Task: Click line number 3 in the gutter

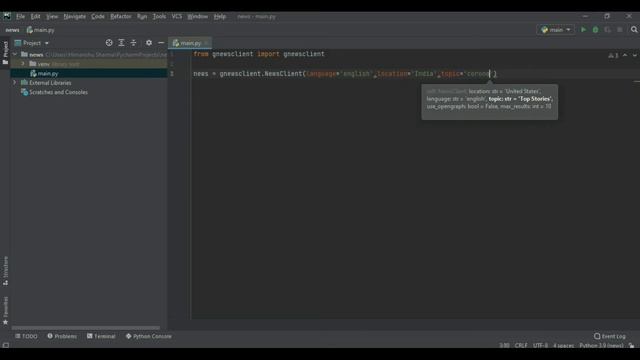Action: 172,74
